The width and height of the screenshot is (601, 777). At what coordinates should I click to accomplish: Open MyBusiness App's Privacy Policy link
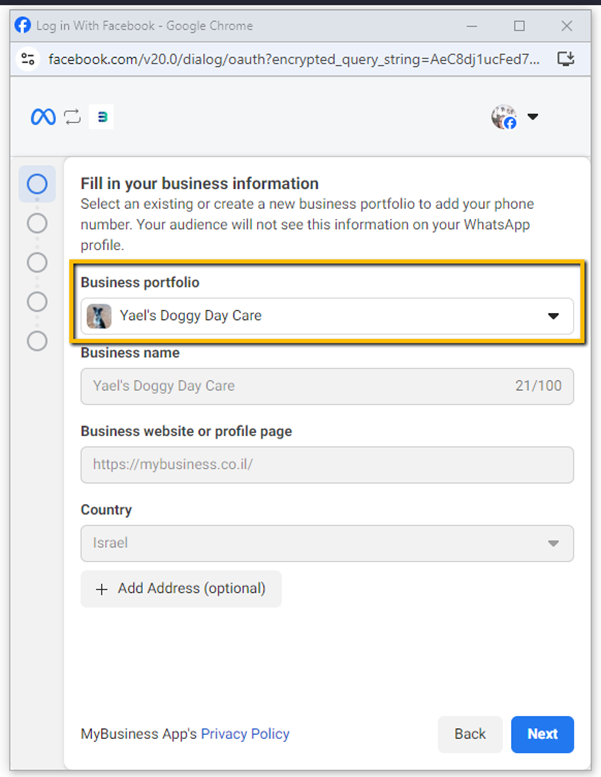(245, 734)
